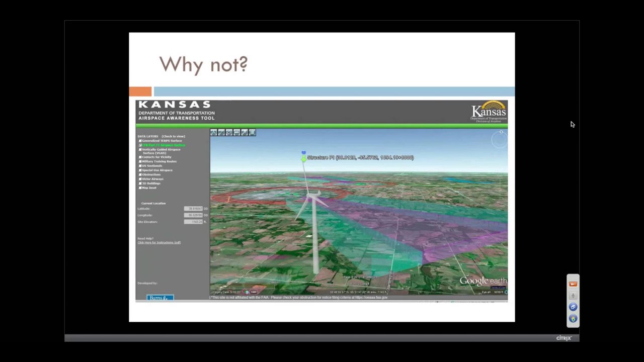Viewport: 644px width, 362px height.
Task: Click the Structure P1 coordinates label
Action: tap(360, 157)
